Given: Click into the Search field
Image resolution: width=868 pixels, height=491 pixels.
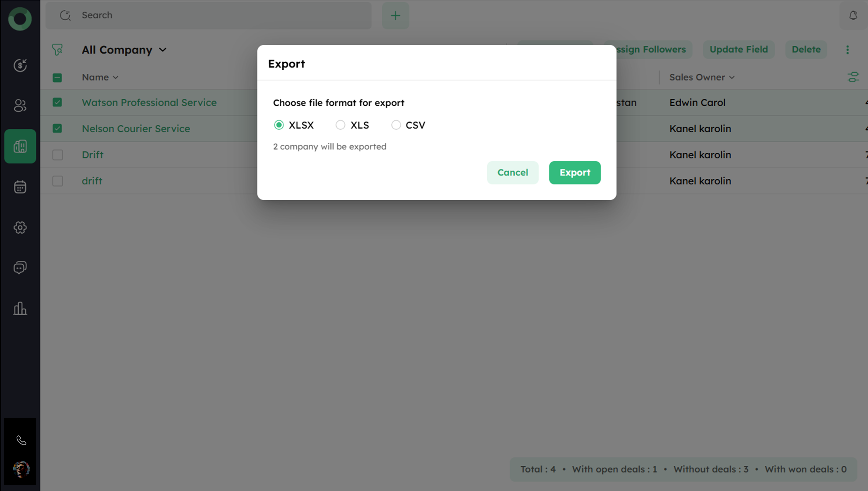Looking at the screenshot, I should pyautogui.click(x=216, y=15).
